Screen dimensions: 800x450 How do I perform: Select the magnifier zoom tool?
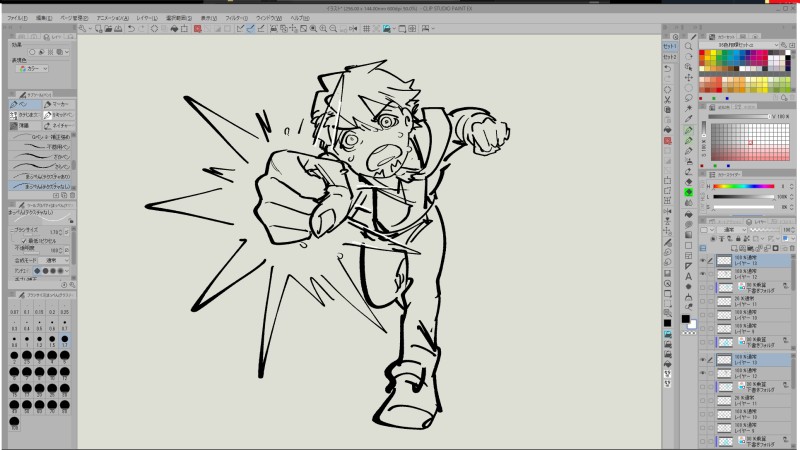coord(688,46)
